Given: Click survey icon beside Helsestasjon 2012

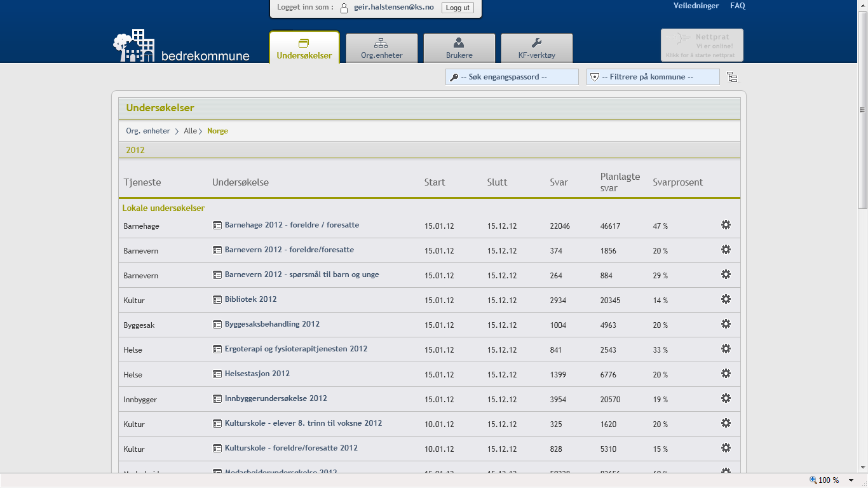Looking at the screenshot, I should pos(217,374).
